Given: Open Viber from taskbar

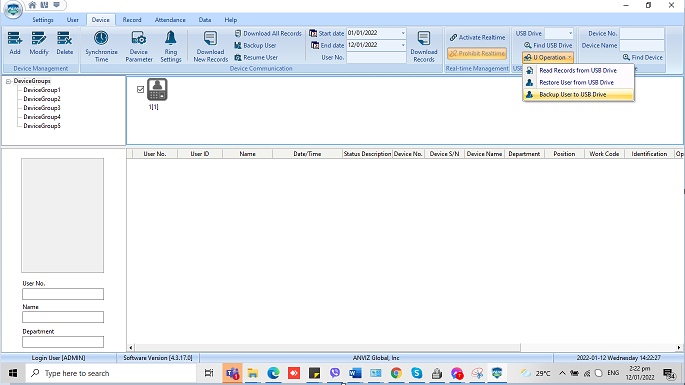Looking at the screenshot, I should coord(335,373).
